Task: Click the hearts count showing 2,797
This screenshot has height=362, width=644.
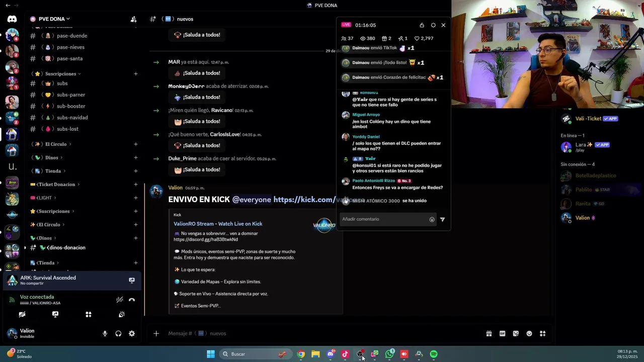Action: point(424,38)
